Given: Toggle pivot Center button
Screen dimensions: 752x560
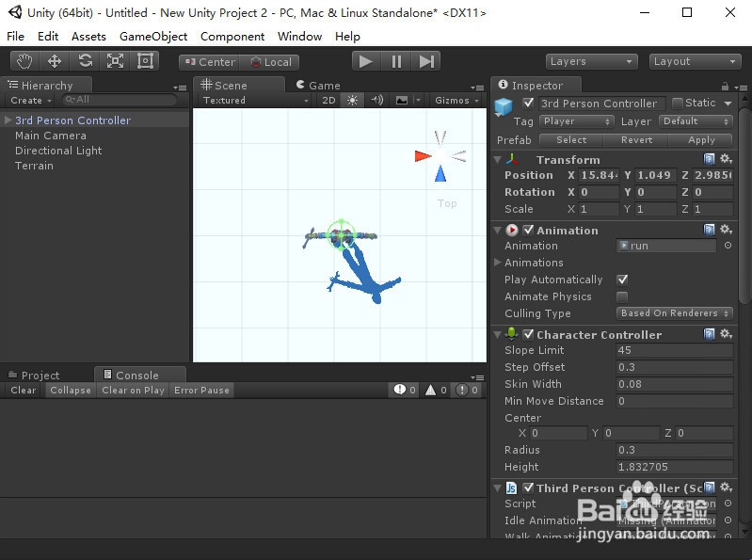Looking at the screenshot, I should click(210, 62).
